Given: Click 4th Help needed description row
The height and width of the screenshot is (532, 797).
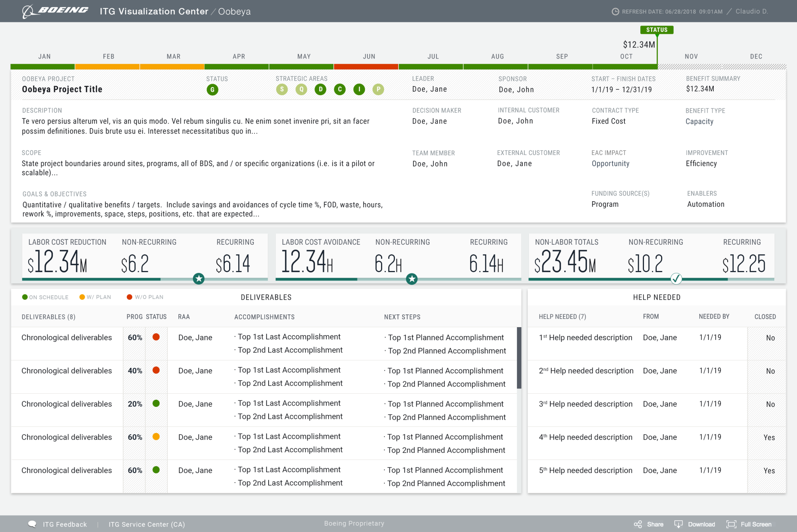Looking at the screenshot, I should point(657,443).
